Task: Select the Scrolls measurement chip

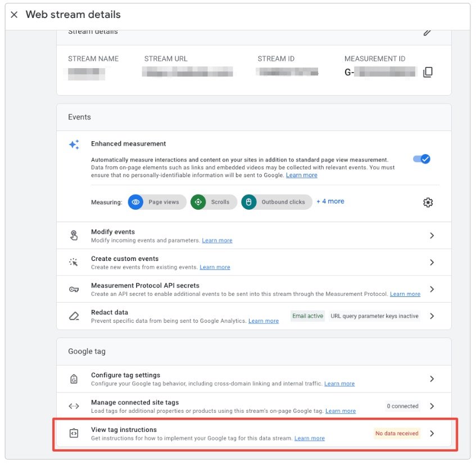Action: point(214,202)
